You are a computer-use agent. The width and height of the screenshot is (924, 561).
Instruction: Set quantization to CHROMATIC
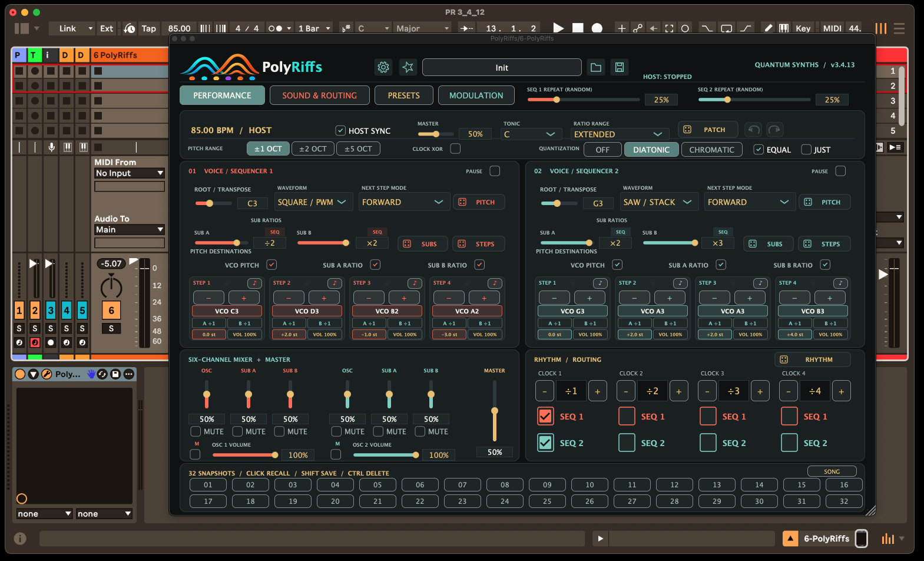pyautogui.click(x=712, y=150)
